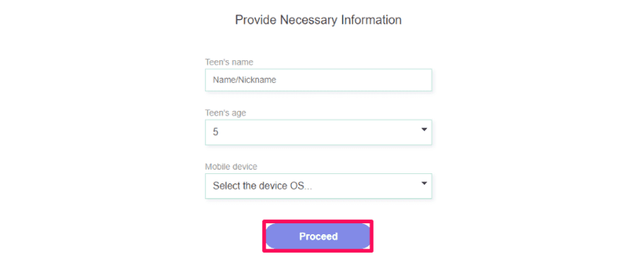644x265 pixels.
Task: Click the Teen's age label
Action: click(x=225, y=113)
